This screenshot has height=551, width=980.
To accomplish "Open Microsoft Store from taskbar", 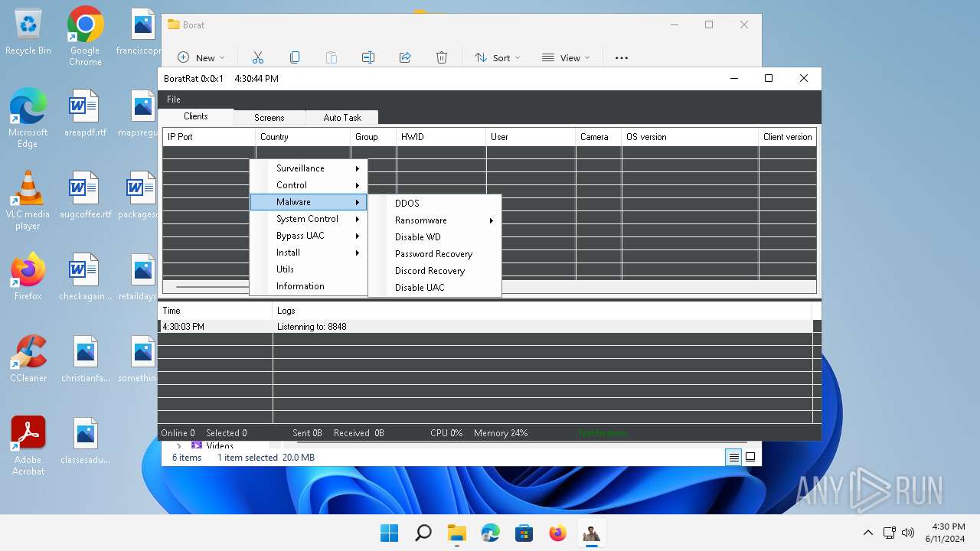I will tap(524, 533).
